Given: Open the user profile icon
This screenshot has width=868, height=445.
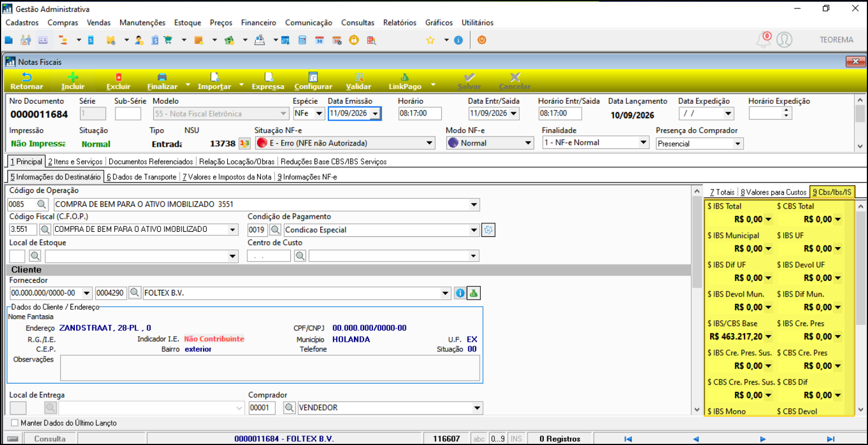Looking at the screenshot, I should tap(784, 39).
